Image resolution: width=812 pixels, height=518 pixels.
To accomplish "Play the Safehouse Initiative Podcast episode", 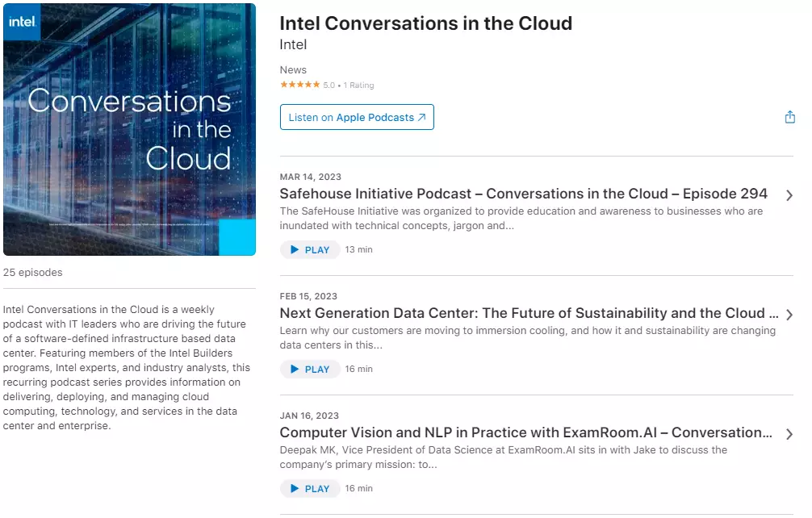I will [310, 249].
